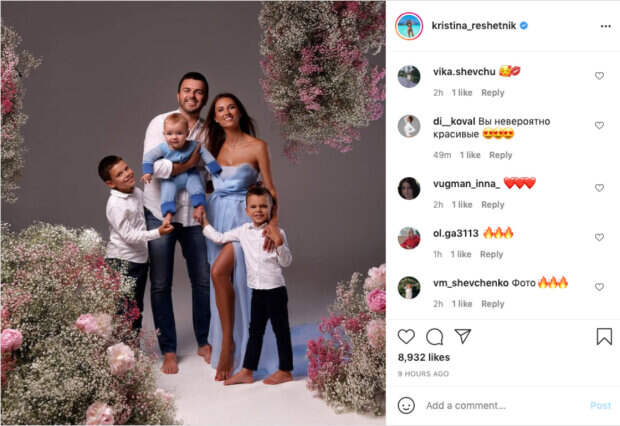Like vugman_inna_'s comment heart
The width and height of the screenshot is (620, 426).
point(599,188)
